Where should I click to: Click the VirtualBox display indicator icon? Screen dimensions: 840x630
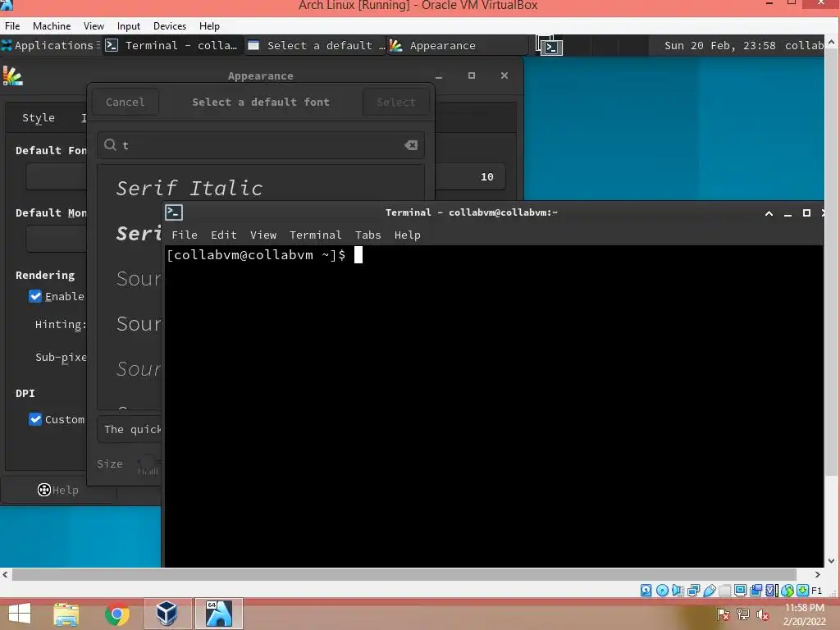pyautogui.click(x=741, y=591)
